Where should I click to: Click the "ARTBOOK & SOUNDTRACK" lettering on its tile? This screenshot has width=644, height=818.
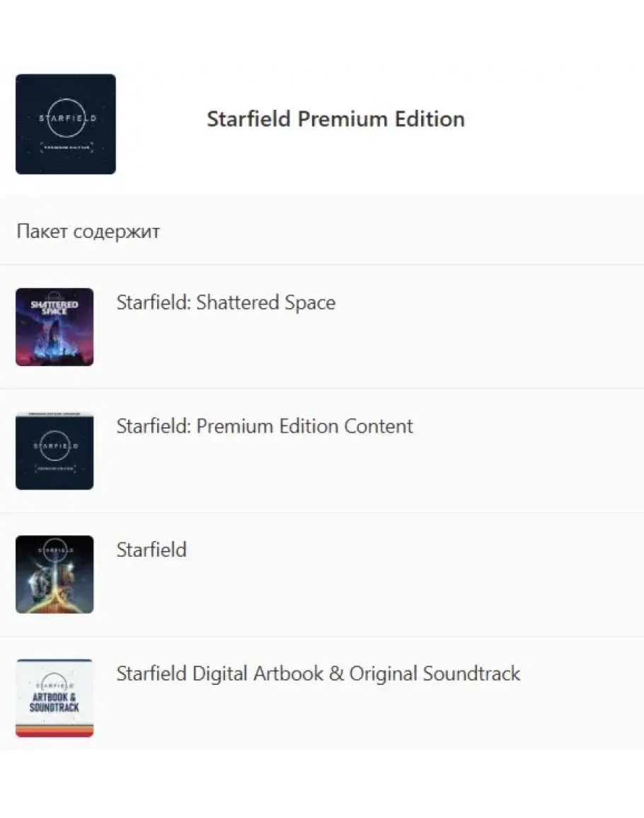pos(54,703)
